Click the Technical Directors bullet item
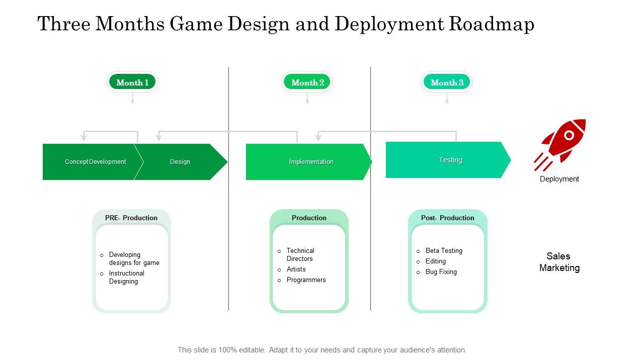 (x=300, y=254)
